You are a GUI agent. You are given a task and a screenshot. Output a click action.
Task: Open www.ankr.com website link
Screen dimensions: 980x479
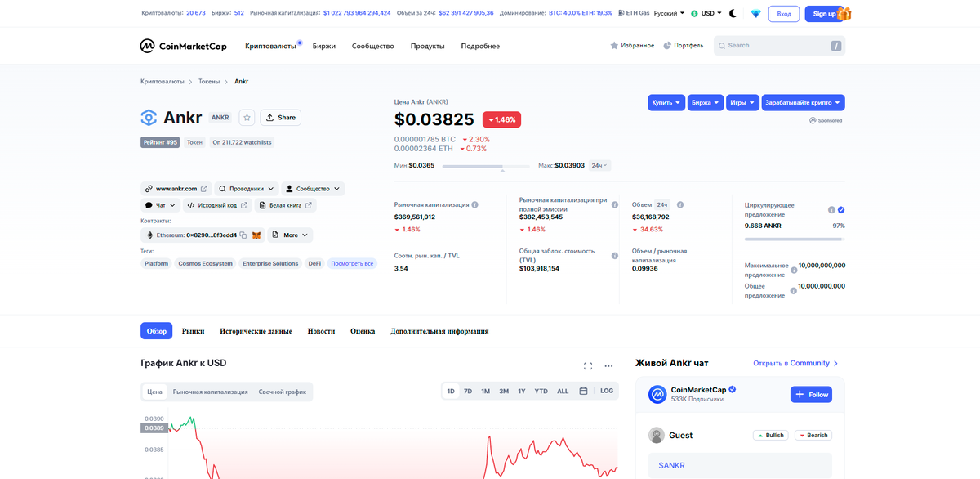pyautogui.click(x=176, y=189)
